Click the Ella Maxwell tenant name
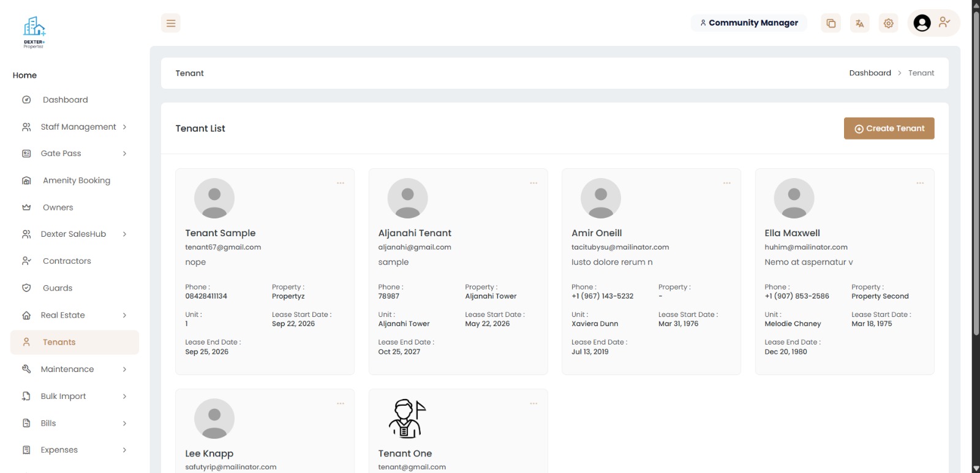The width and height of the screenshot is (980, 473). (792, 233)
